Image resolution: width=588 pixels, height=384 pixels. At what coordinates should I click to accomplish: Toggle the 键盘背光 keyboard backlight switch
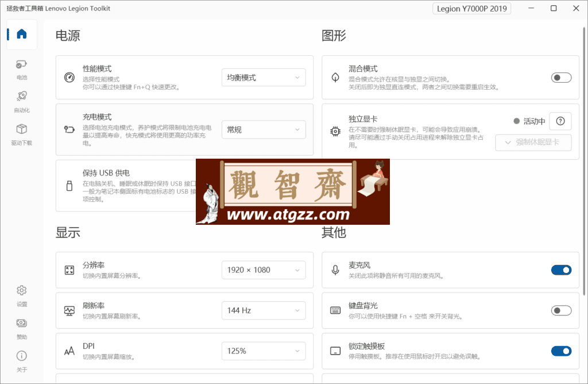(561, 310)
